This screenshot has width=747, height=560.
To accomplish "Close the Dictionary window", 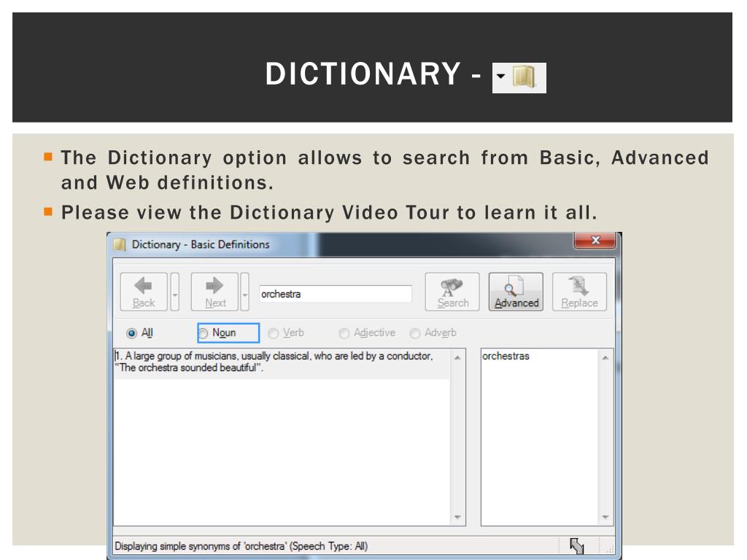I will (x=595, y=240).
